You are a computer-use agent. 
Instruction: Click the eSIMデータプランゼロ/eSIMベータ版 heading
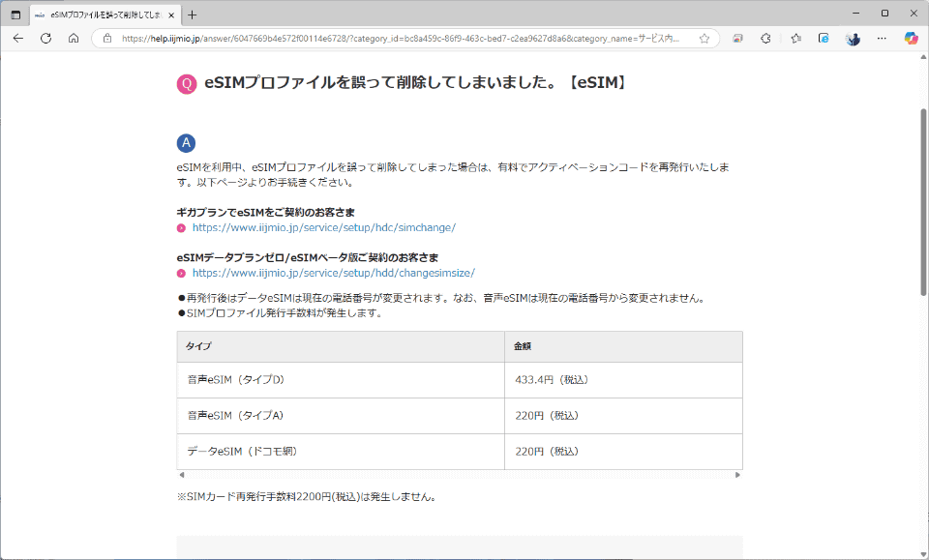(308, 257)
